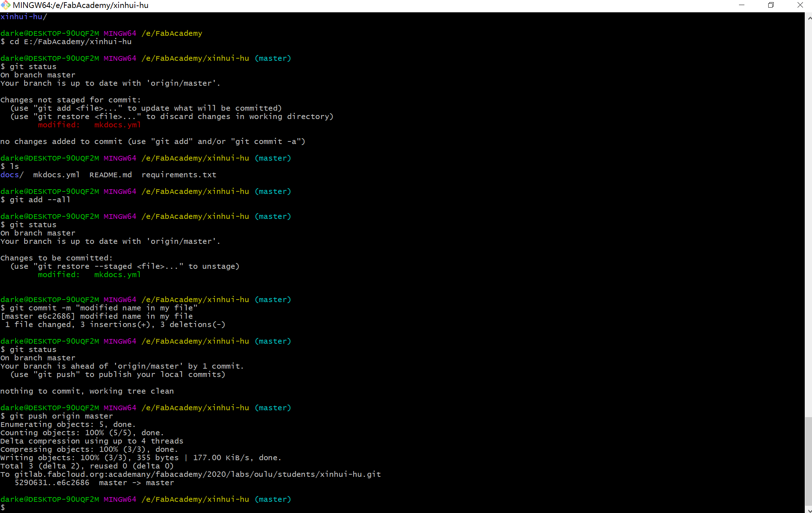Screen dimensions: 812x513
Task: Click the 'Changes not staged for commit:' line
Action: 70,100
